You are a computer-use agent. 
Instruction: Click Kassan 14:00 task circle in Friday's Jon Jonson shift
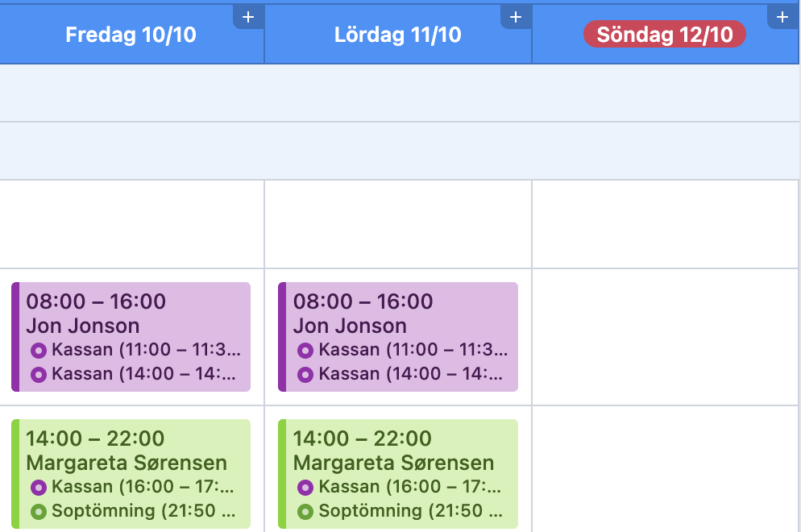[39, 375]
